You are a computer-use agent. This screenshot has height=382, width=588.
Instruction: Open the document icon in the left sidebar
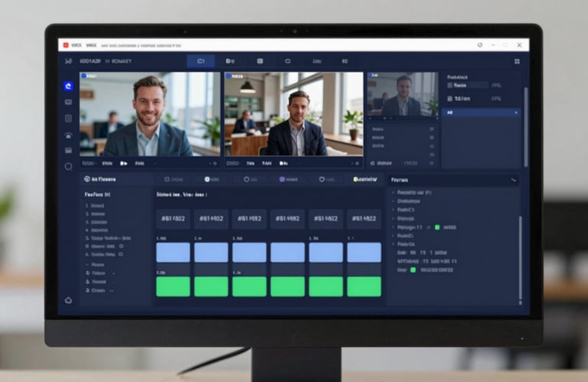tap(68, 119)
